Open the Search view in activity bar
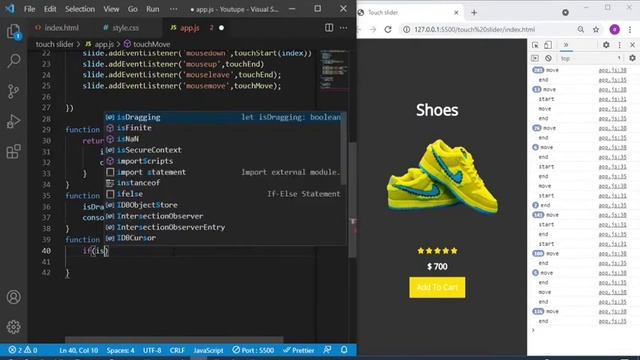 [x=13, y=60]
